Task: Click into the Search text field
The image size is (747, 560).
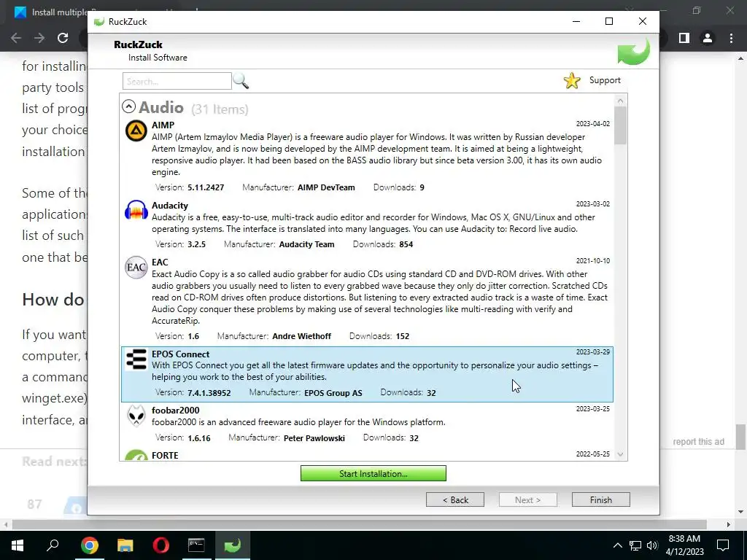Action: pyautogui.click(x=177, y=82)
